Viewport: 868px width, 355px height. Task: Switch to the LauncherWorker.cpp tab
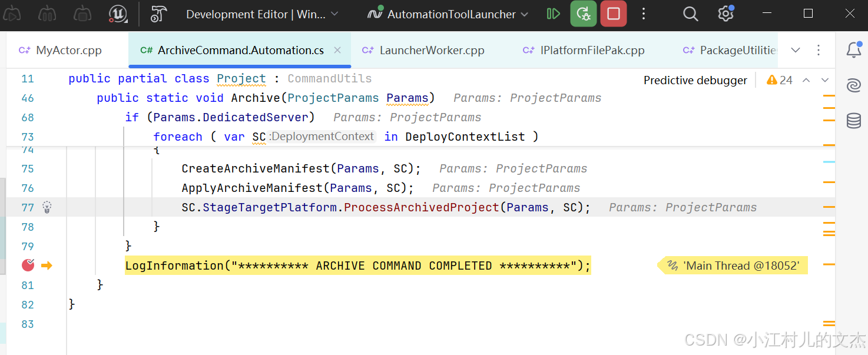[x=424, y=51]
